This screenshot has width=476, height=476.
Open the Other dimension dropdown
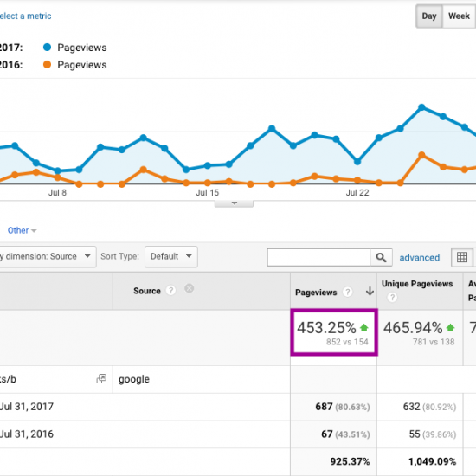coord(22,230)
